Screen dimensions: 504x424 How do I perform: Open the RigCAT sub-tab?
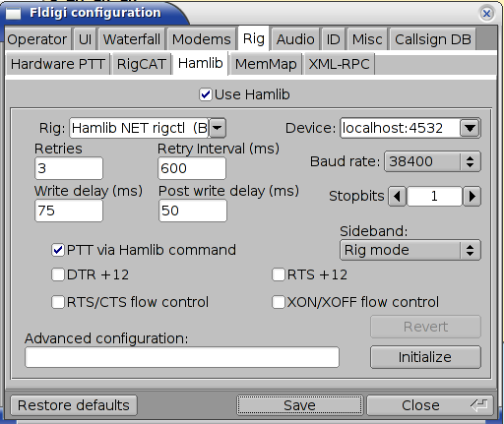142,64
